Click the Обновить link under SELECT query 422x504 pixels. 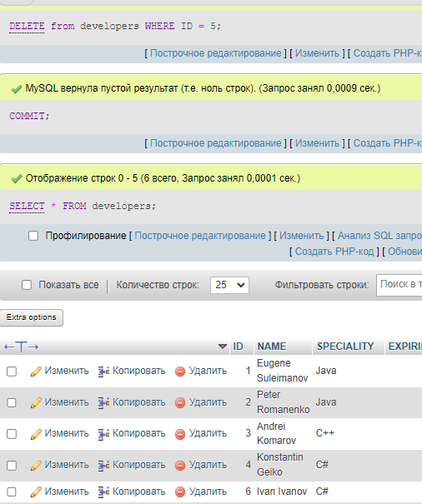pos(404,252)
